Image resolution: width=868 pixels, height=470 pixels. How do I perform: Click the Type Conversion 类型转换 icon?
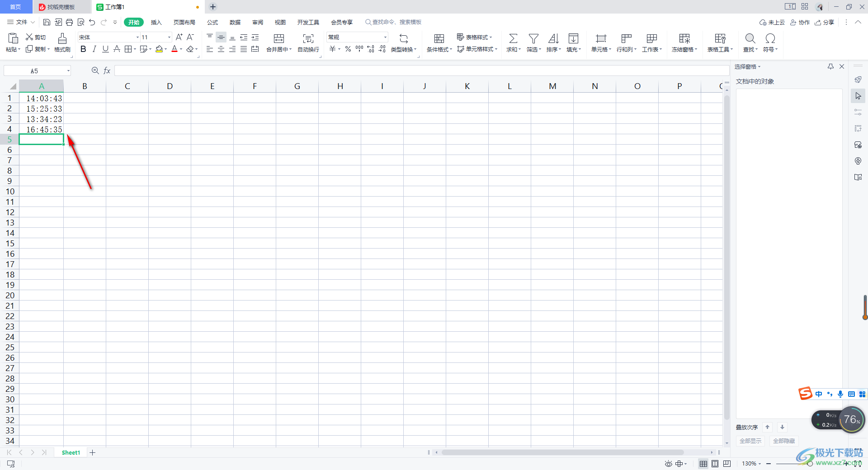pos(403,38)
